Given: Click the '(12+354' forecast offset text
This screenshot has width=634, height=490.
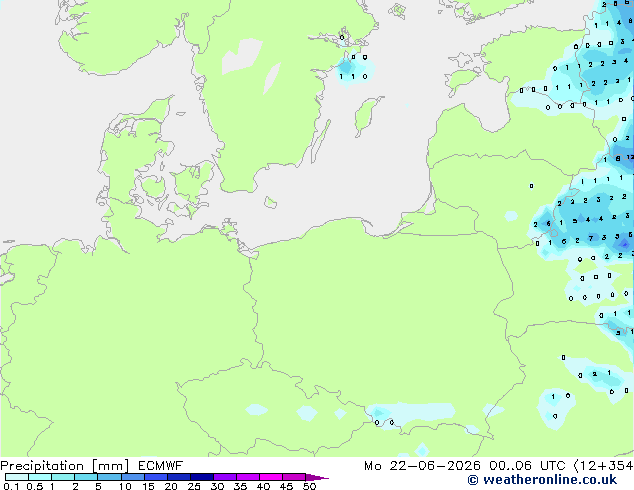Looking at the screenshot, I should pyautogui.click(x=604, y=466).
